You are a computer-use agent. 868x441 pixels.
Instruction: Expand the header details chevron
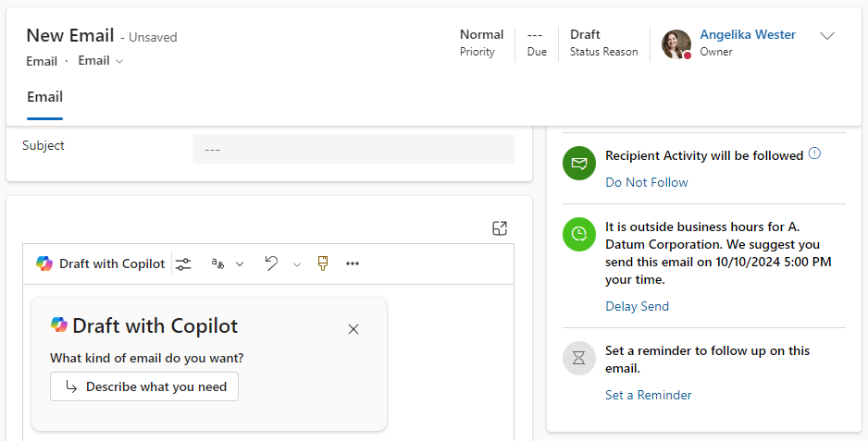tap(827, 36)
